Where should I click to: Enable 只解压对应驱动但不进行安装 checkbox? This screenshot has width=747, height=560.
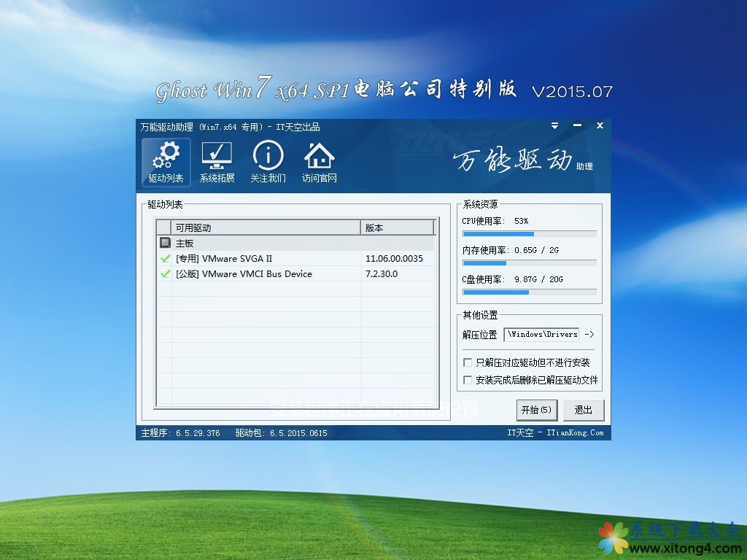(468, 362)
